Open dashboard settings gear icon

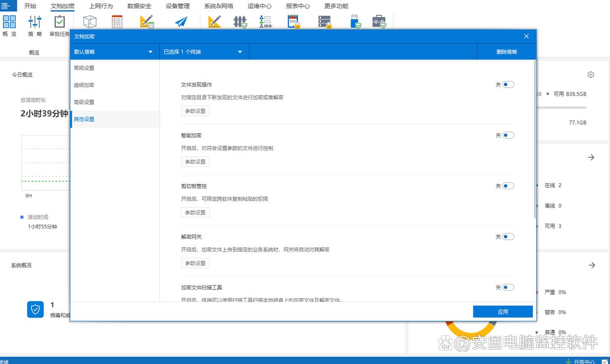[x=591, y=75]
